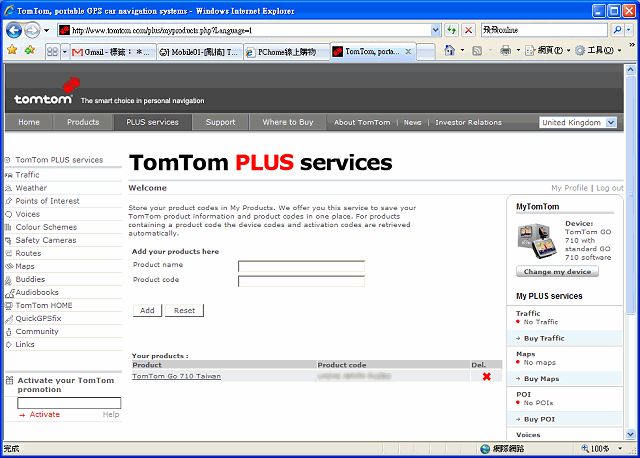Image resolution: width=640 pixels, height=458 pixels.
Task: Click the RSS feeds icon
Action: [x=477, y=50]
